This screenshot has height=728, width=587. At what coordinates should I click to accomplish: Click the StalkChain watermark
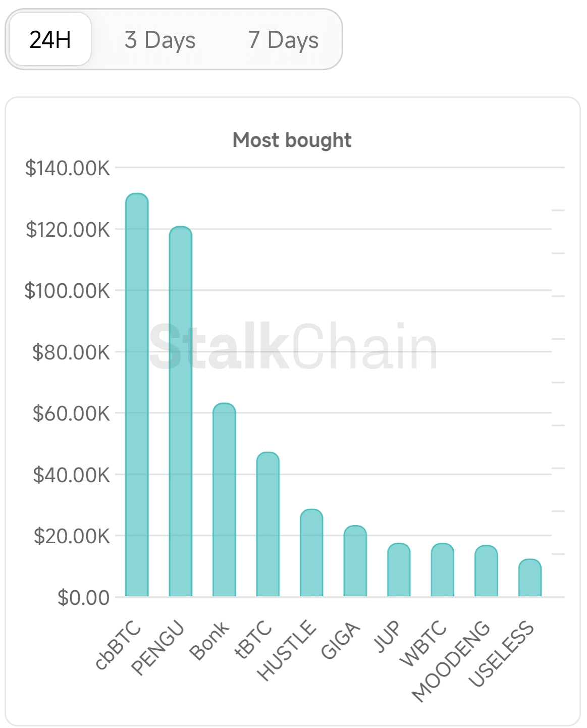coord(293,347)
